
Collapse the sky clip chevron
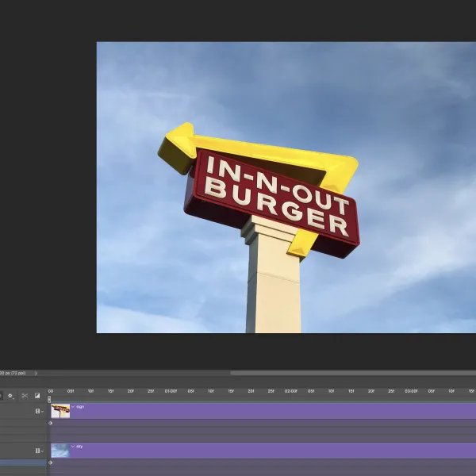coord(73,446)
